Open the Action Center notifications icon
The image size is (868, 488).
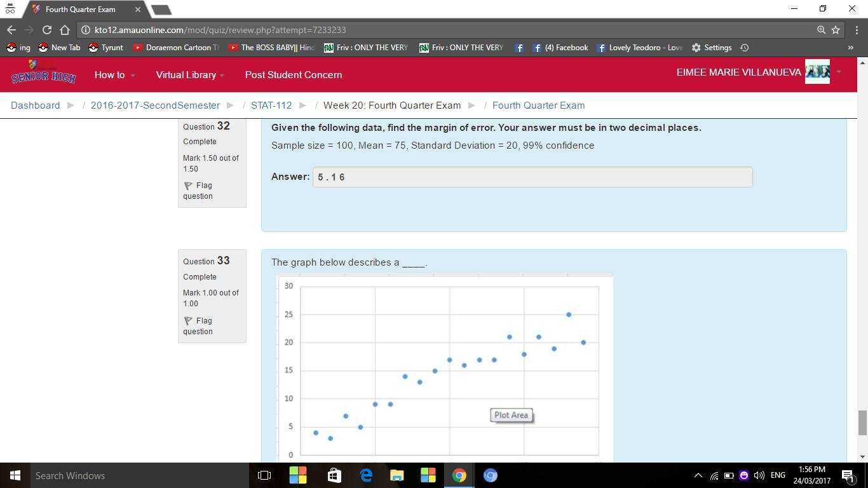[848, 475]
